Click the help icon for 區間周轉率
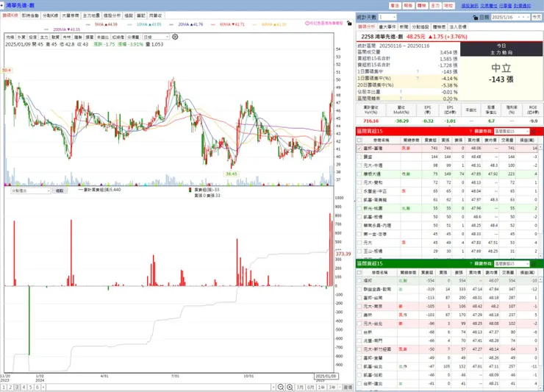 (x=401, y=99)
